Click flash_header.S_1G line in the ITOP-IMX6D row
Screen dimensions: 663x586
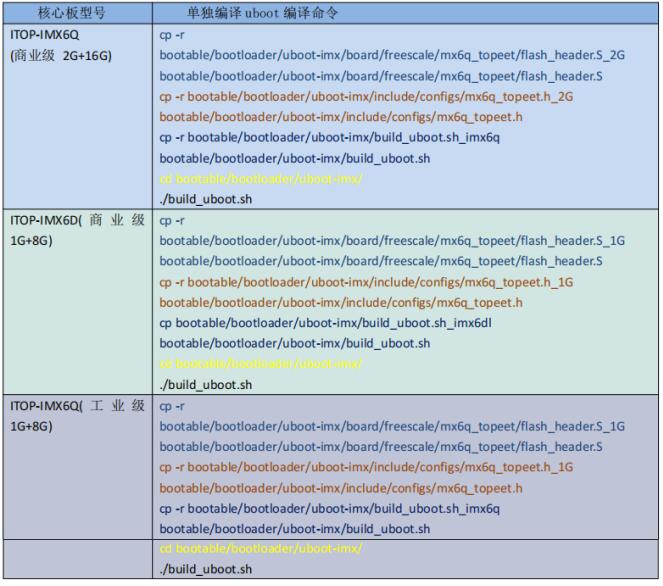click(392, 241)
